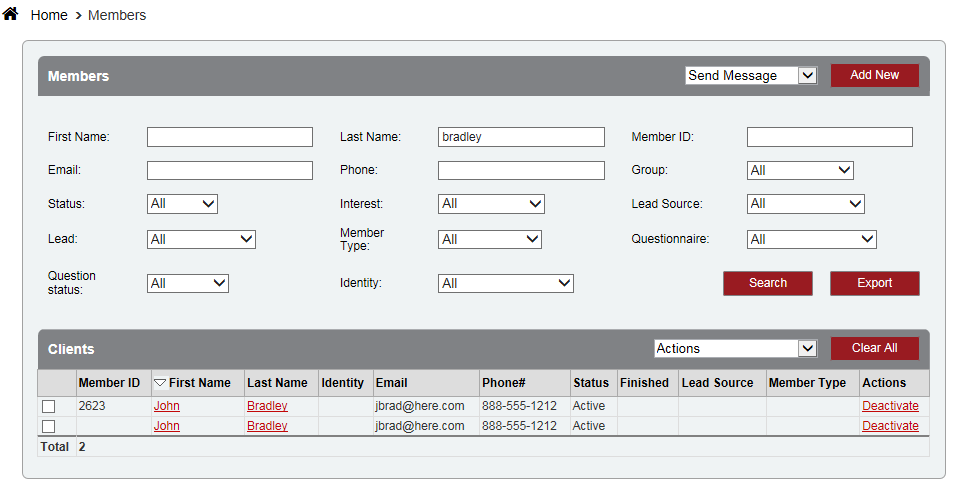Deactivate member 2623
The image size is (957, 487).
tap(890, 406)
